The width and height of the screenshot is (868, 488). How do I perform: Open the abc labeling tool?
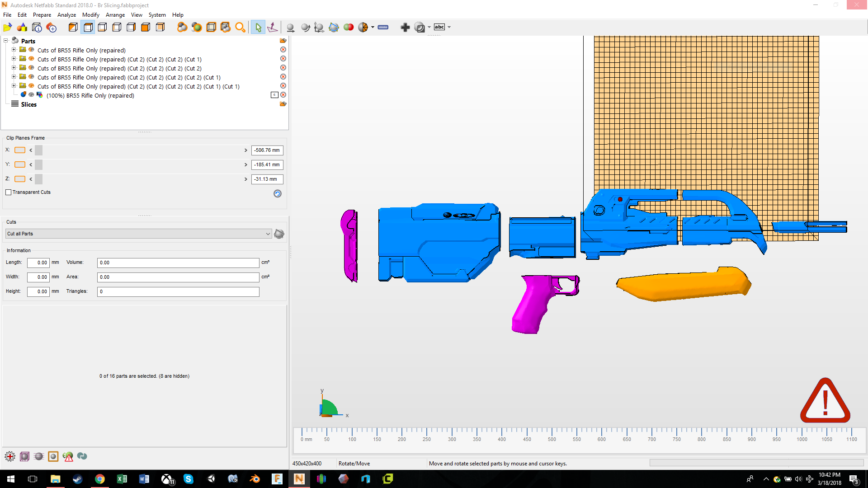click(439, 27)
